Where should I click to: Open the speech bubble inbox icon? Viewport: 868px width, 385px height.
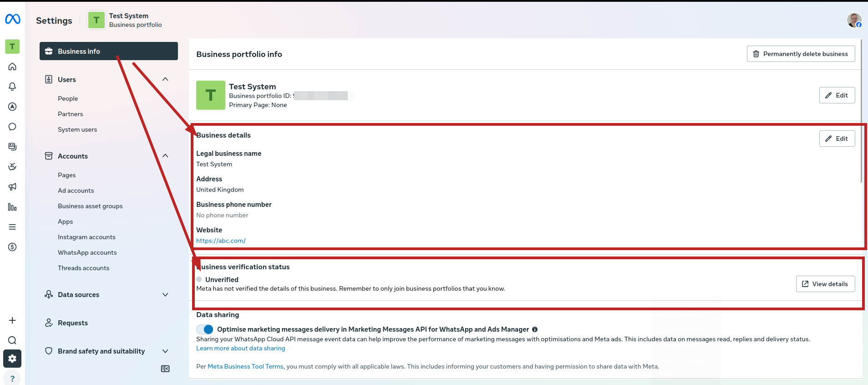click(x=12, y=127)
